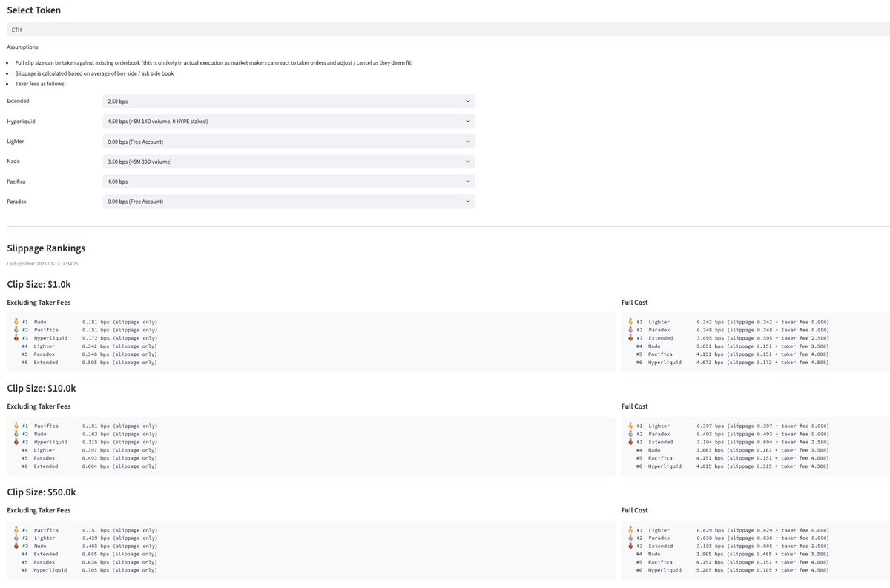
Task: Click the Slippage Rankings heading
Action: [46, 248]
